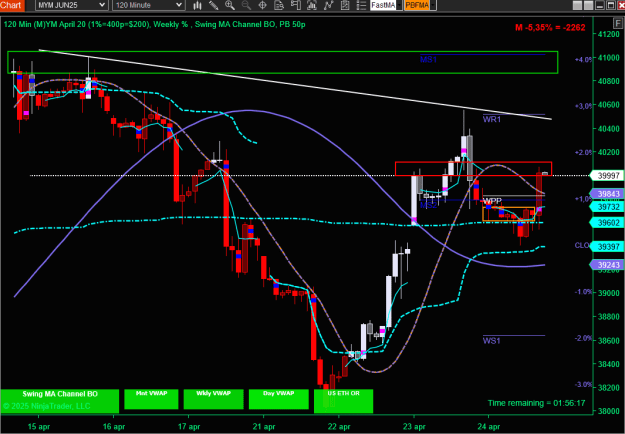
Task: Select the crosshair cursor tool
Action: click(263, 5)
